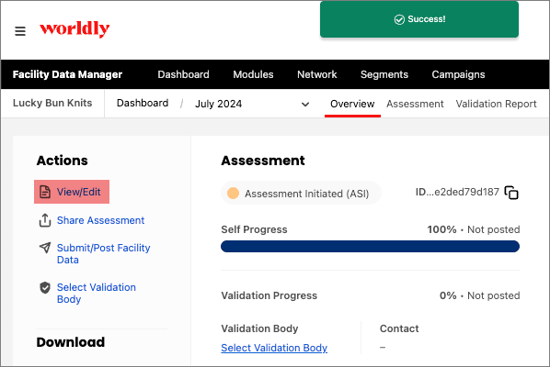Expand the July 2024 period dropdown
This screenshot has height=367, width=550.
point(305,104)
